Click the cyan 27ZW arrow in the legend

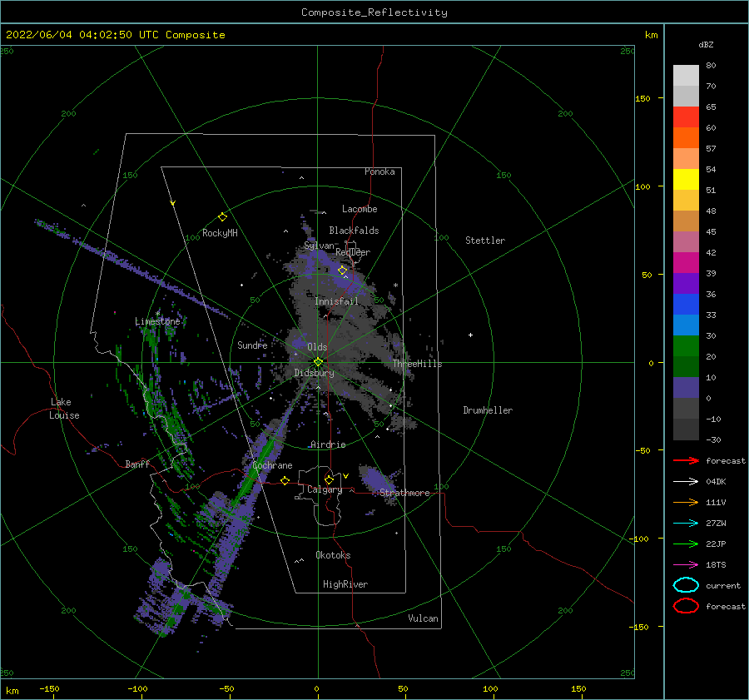[686, 524]
